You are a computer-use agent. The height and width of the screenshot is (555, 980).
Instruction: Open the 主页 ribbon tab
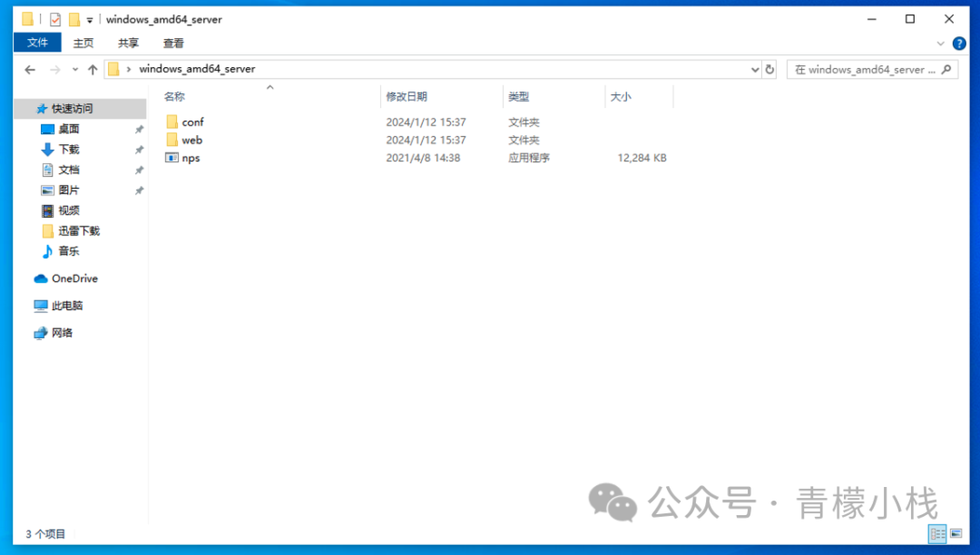point(83,44)
